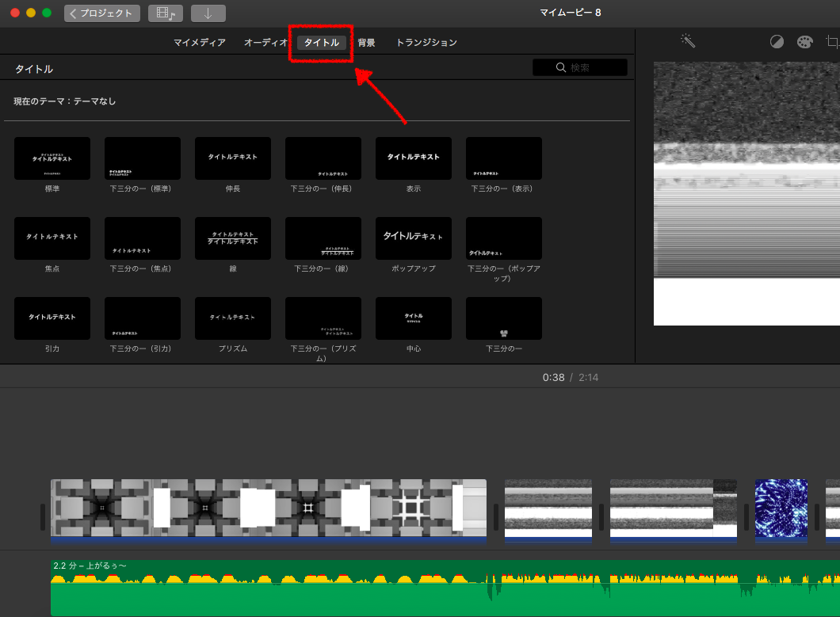Image resolution: width=840 pixels, height=617 pixels.
Task: Click the media browser filmstrip toolbar icon
Action: coord(166,13)
